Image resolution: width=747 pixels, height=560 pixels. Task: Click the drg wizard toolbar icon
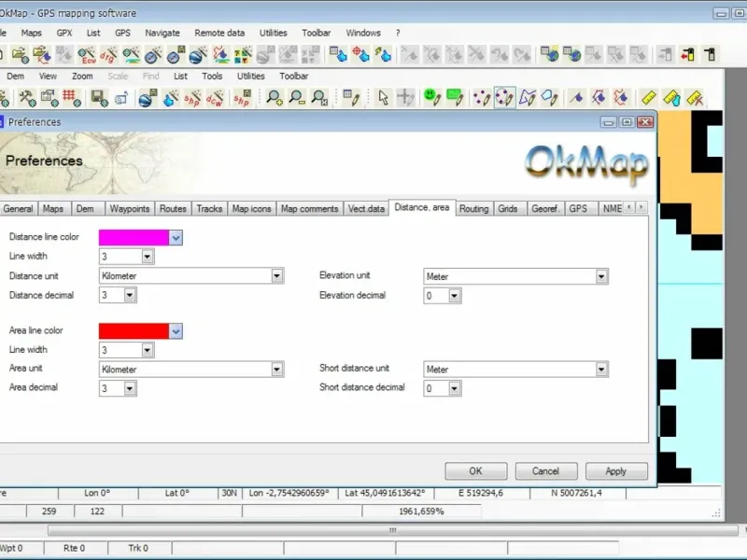(x=108, y=55)
